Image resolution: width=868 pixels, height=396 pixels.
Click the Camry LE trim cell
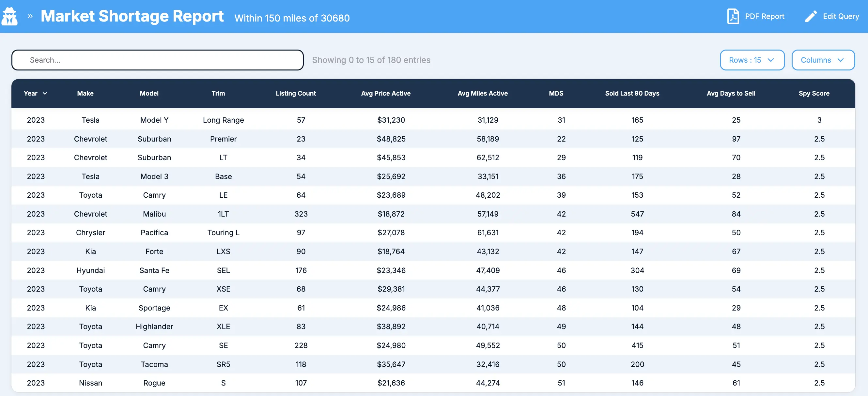(224, 195)
